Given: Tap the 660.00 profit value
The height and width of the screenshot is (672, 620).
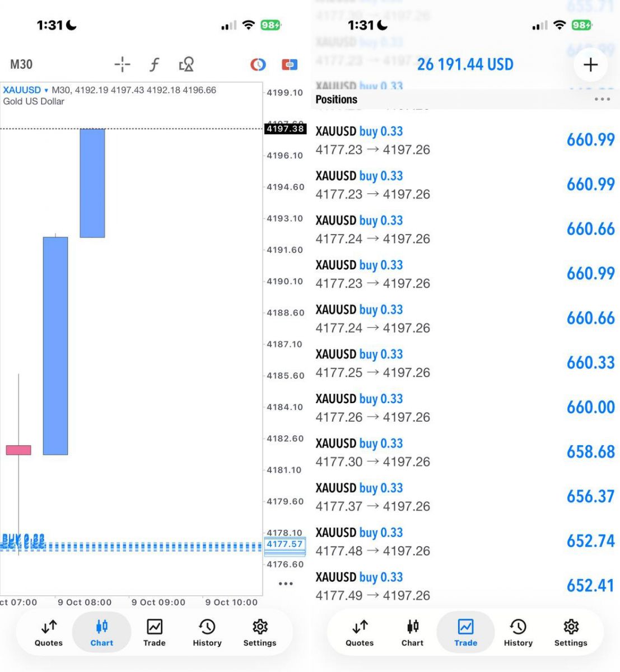Looking at the screenshot, I should point(590,407).
